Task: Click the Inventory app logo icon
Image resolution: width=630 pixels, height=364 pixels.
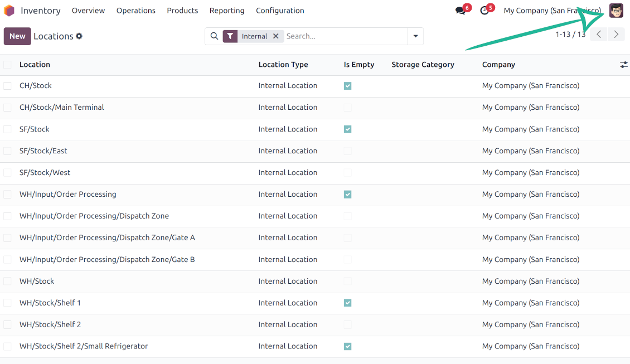Action: 9,11
